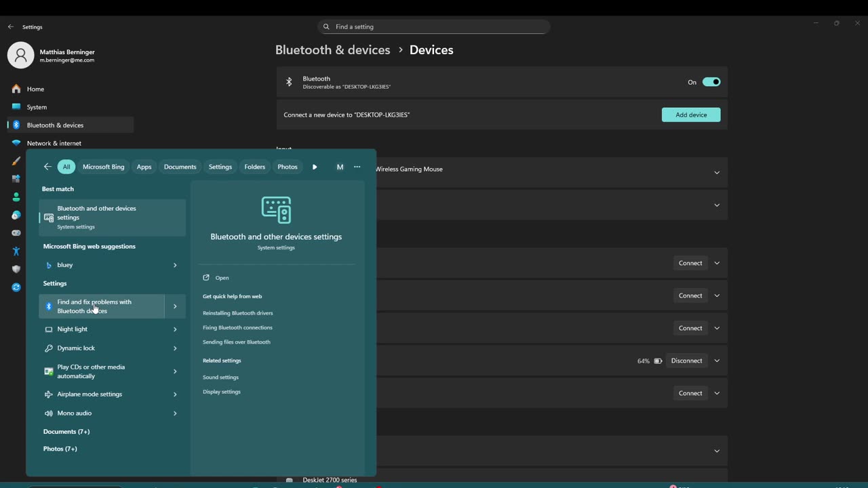
Task: Disconnect the device with 64% battery
Action: [686, 361]
